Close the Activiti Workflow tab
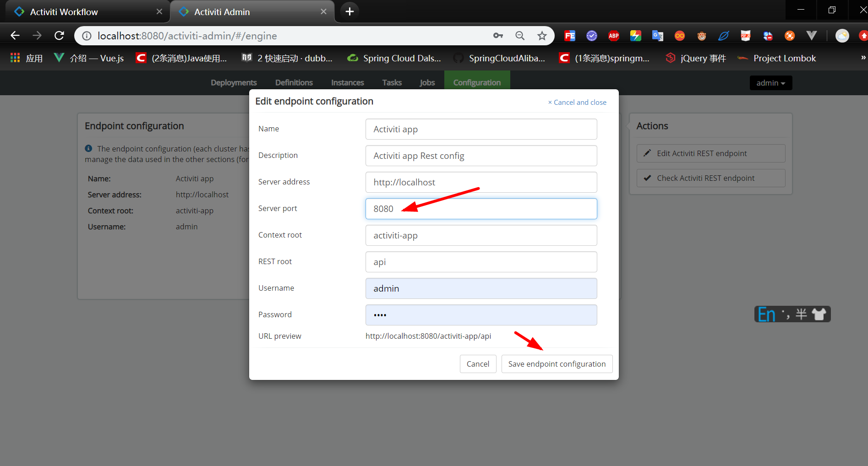 tap(159, 11)
